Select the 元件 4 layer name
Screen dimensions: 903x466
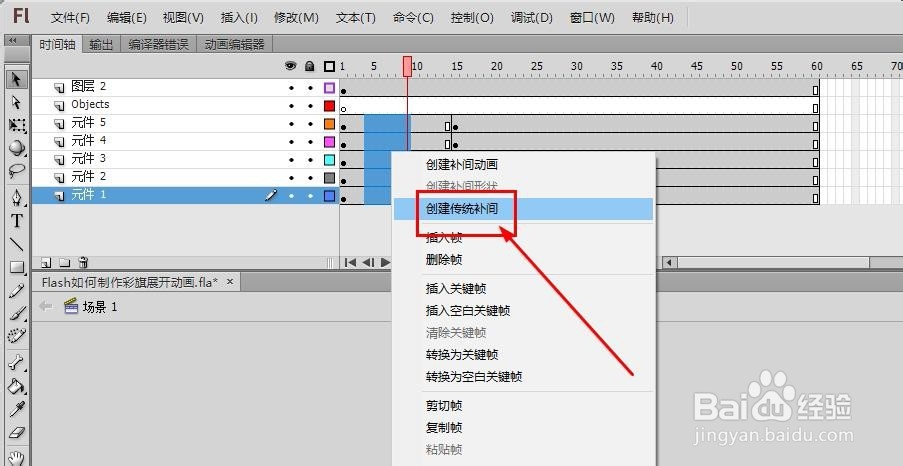coord(89,141)
